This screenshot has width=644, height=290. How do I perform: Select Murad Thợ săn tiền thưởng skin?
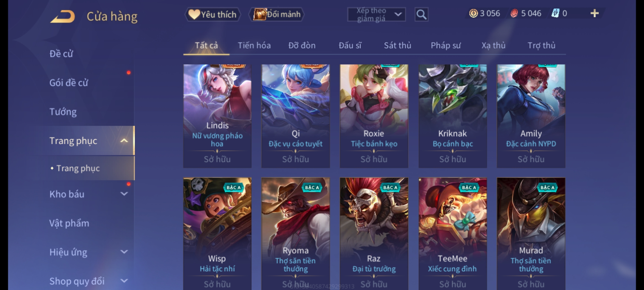tap(531, 234)
